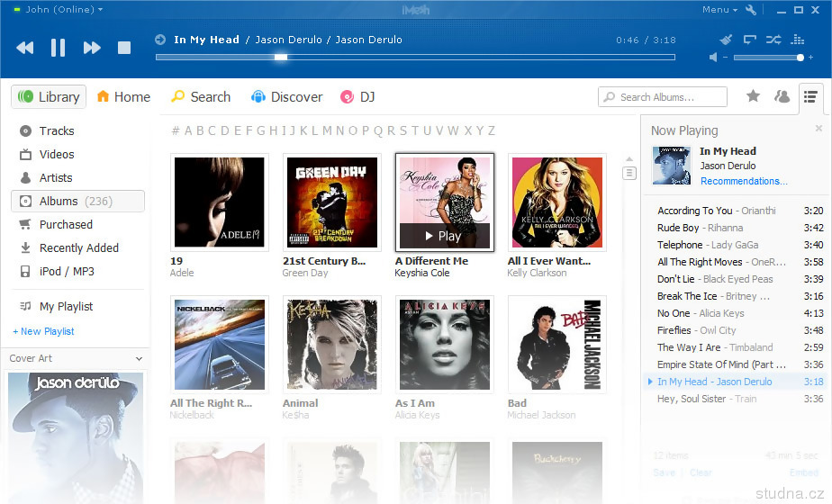Screen dimensions: 832x504
Task: Open the equalizer icon in player bar
Action: click(x=798, y=40)
